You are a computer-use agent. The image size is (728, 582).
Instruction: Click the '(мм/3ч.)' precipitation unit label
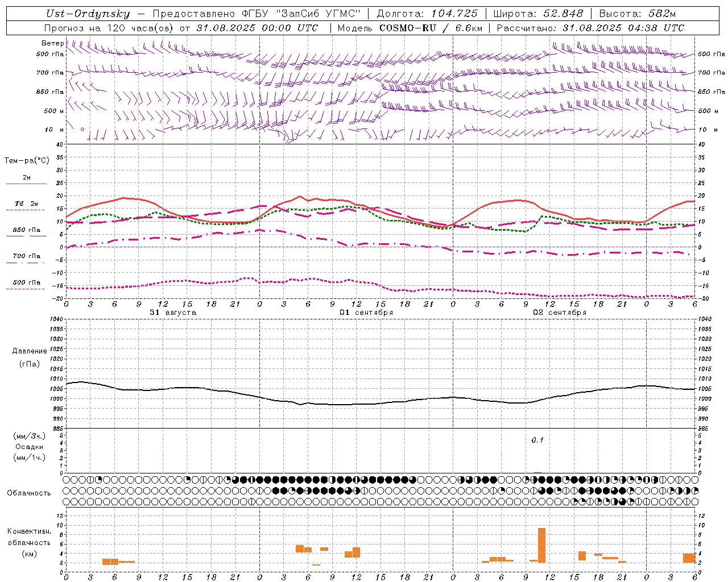click(x=30, y=436)
